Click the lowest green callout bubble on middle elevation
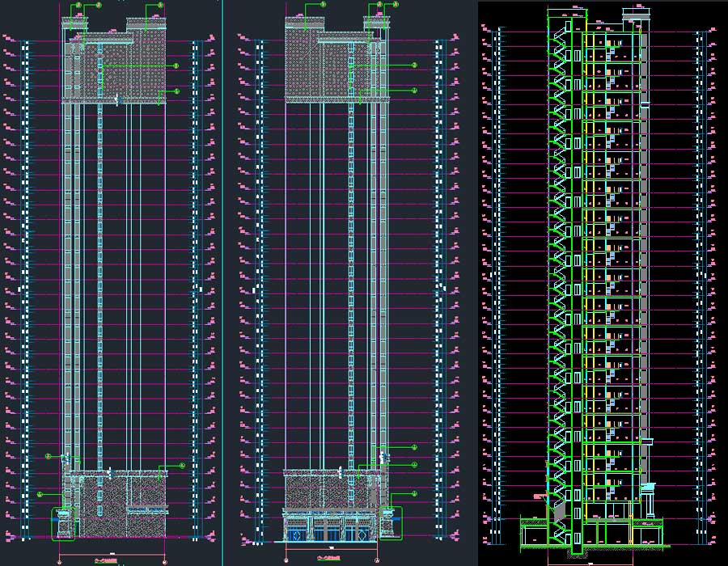The height and width of the screenshot is (566, 728). [x=414, y=495]
